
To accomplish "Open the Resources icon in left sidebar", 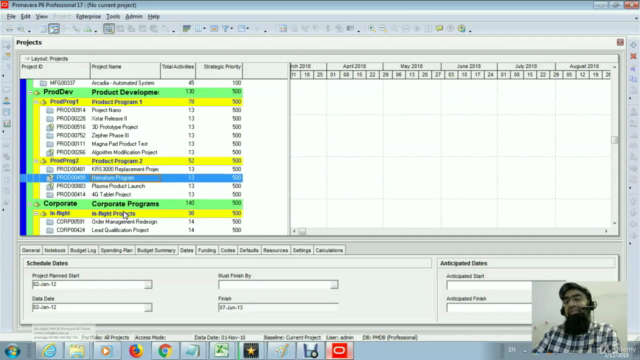I will [7, 100].
